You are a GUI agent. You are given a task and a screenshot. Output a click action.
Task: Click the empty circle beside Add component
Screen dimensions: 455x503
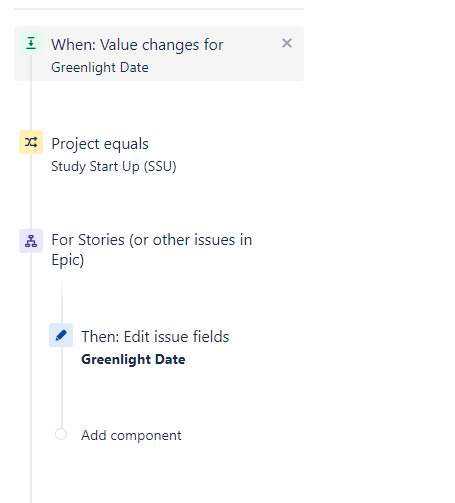[x=61, y=434]
